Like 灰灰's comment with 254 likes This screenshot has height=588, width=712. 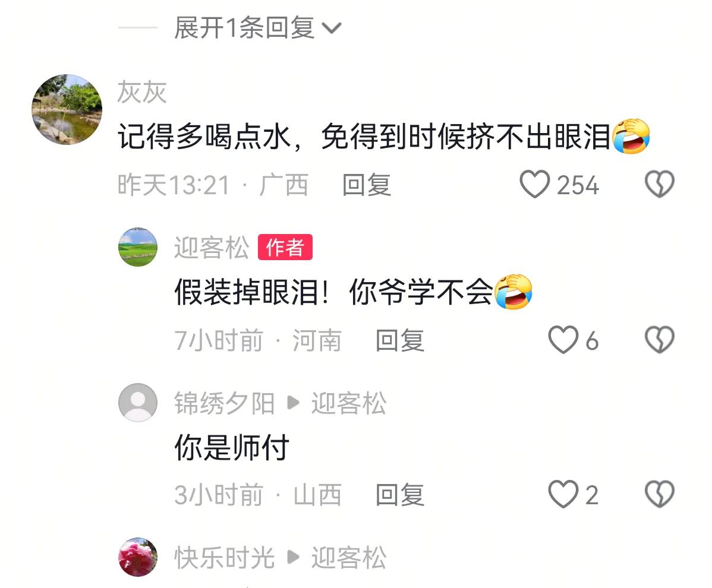tap(534, 184)
